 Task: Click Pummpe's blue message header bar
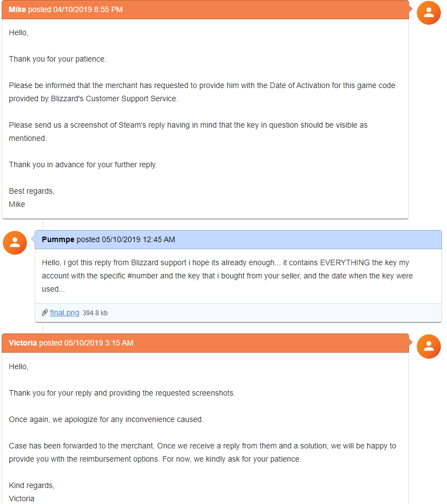pos(238,240)
